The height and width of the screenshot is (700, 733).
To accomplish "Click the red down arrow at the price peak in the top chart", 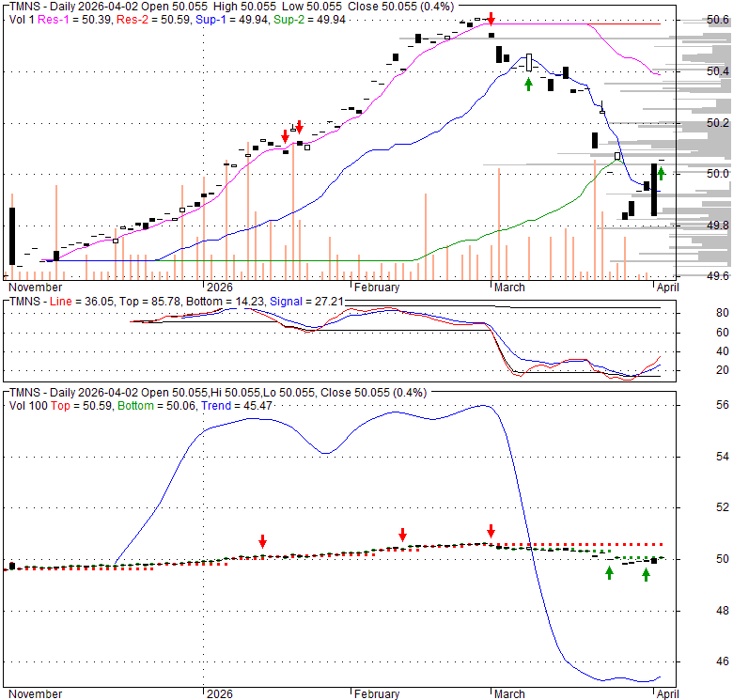I will pos(491,20).
